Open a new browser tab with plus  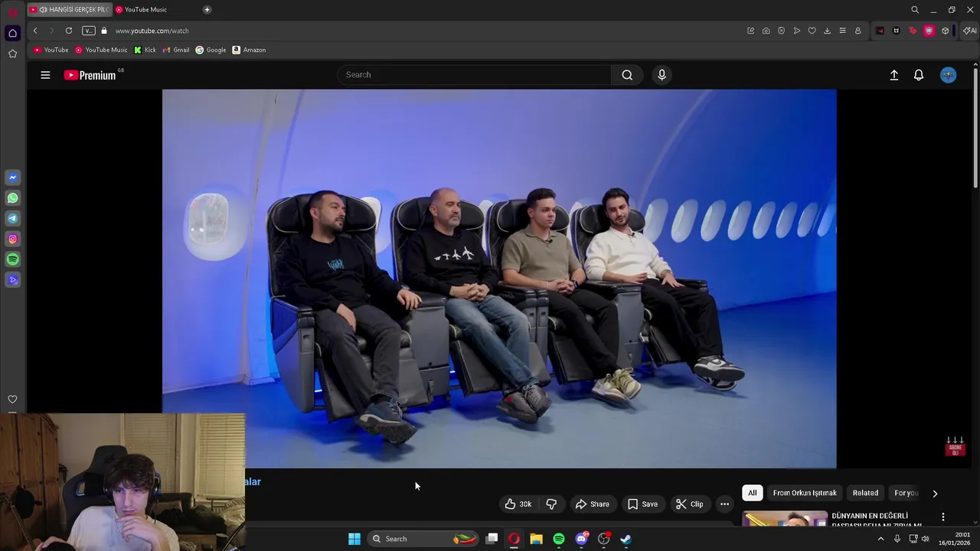click(x=207, y=9)
